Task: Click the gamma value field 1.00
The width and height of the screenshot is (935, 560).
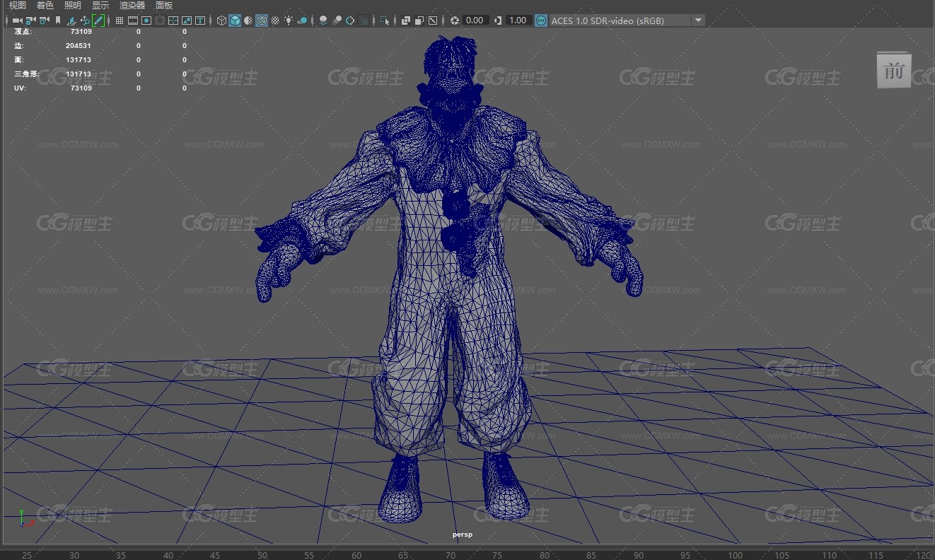Action: point(518,21)
